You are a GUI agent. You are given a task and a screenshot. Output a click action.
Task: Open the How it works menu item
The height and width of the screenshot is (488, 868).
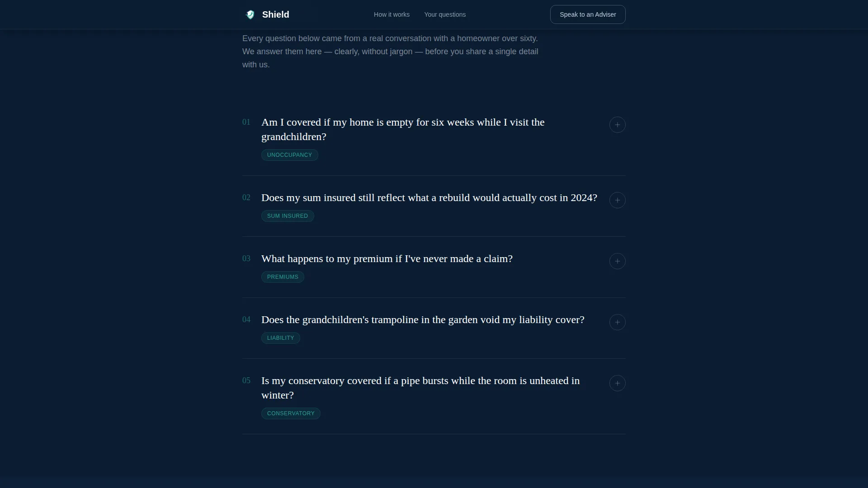pyautogui.click(x=392, y=14)
